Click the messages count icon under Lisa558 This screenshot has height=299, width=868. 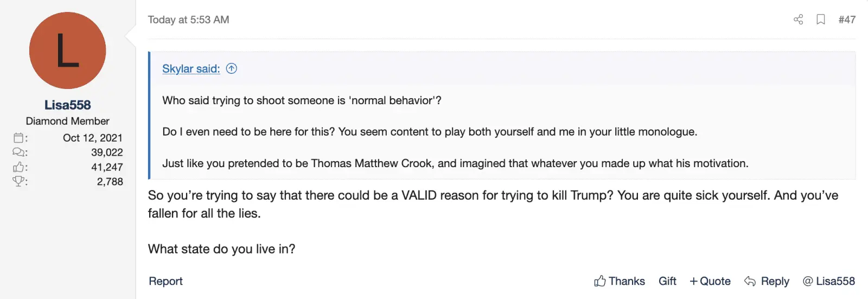click(x=19, y=152)
